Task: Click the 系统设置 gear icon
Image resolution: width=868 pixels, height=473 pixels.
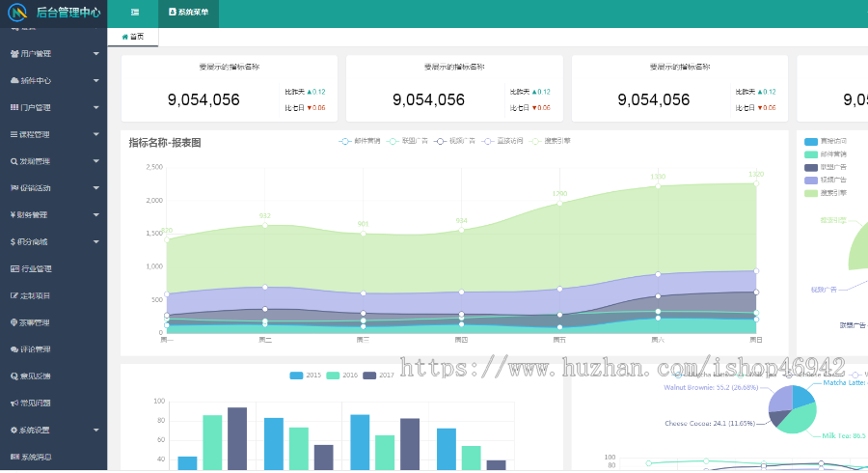Action: click(x=14, y=430)
